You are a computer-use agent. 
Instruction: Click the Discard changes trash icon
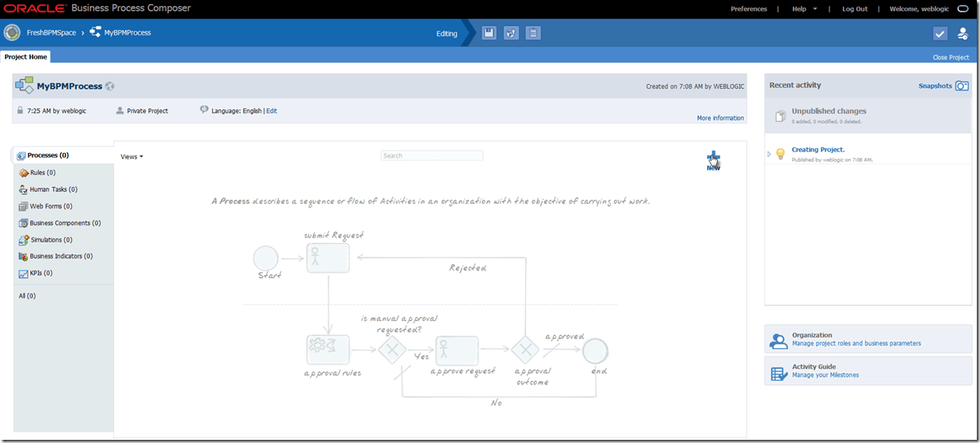click(533, 33)
